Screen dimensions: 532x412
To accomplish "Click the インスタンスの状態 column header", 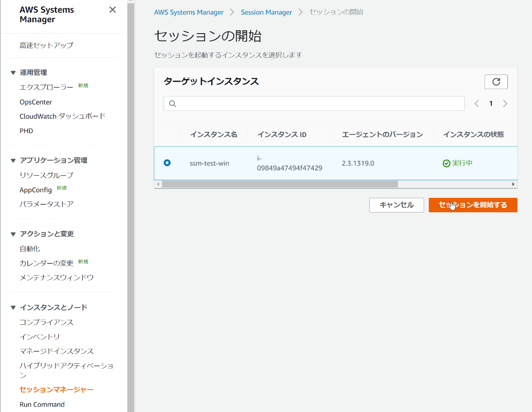I will pyautogui.click(x=473, y=135).
